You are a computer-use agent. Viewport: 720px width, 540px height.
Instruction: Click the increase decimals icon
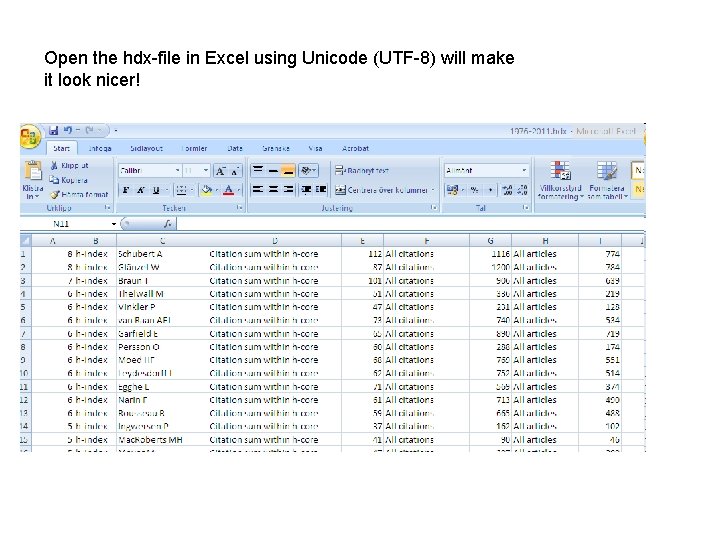[x=507, y=190]
